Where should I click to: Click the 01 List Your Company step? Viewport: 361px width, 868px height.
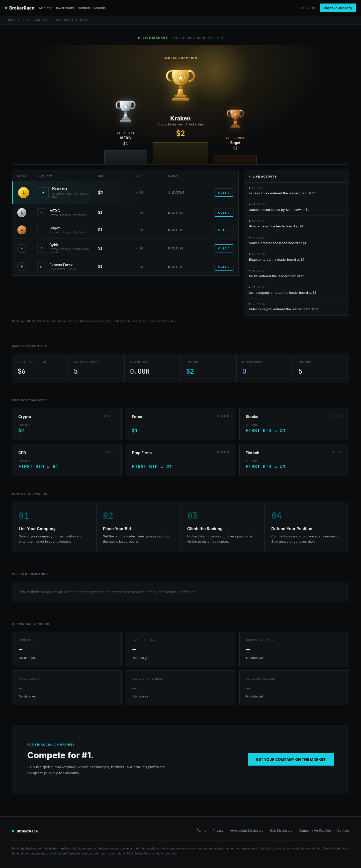[x=54, y=527]
